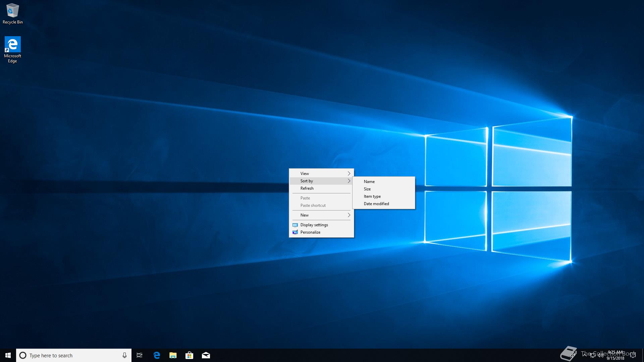The image size is (644, 362).
Task: Choose Item type sorting option
Action: coord(372,196)
